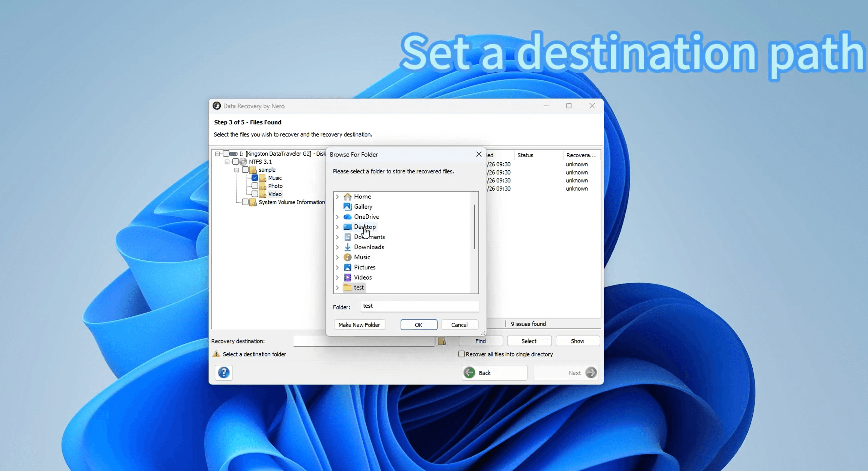
Task: Click the Folder name text field
Action: (x=419, y=306)
